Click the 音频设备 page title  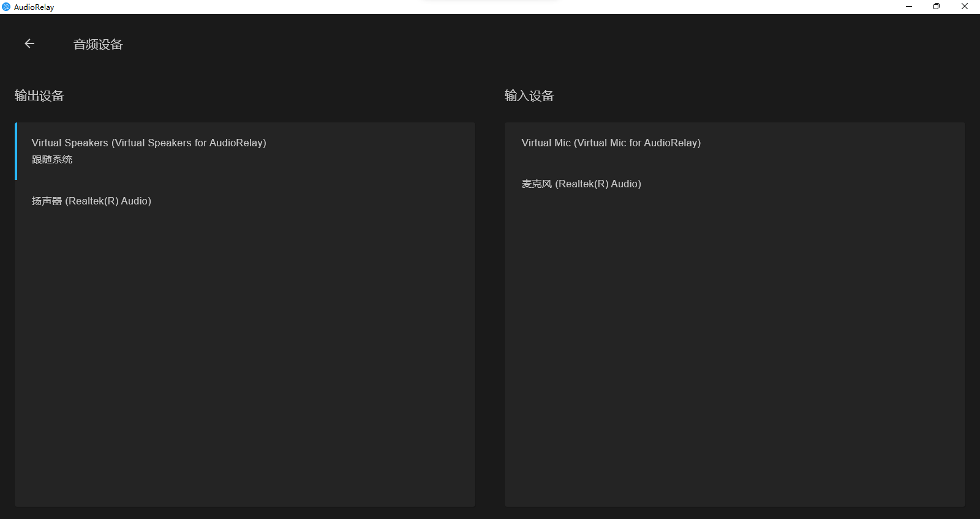[x=98, y=44]
